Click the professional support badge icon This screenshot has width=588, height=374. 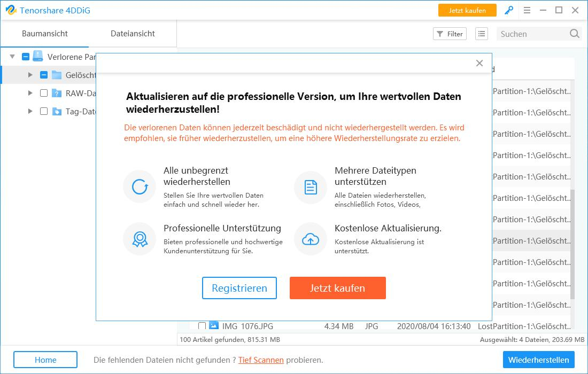pyautogui.click(x=140, y=239)
